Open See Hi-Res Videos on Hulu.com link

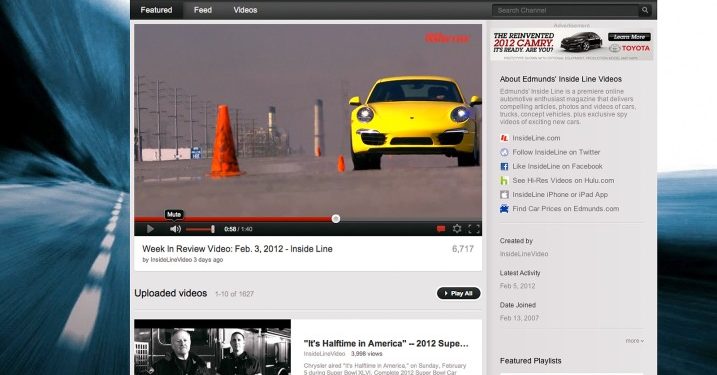pyautogui.click(x=563, y=181)
